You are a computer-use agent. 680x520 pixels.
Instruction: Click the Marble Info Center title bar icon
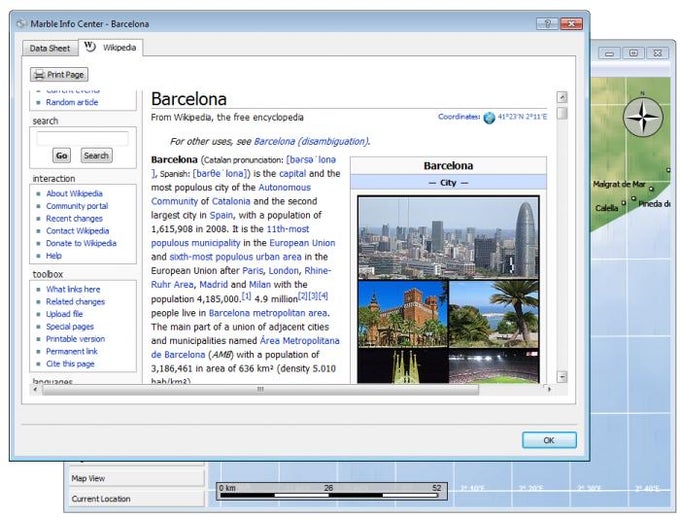(x=21, y=24)
